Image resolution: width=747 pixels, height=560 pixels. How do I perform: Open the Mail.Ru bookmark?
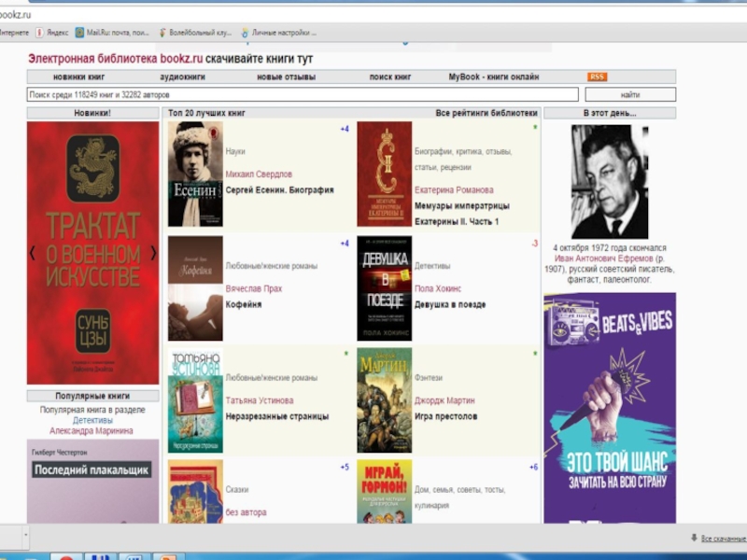click(112, 32)
